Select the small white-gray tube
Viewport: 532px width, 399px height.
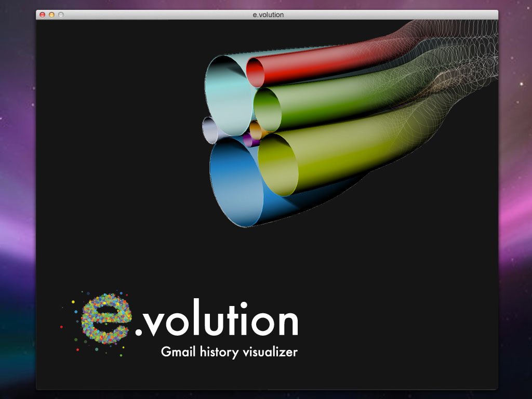210,130
